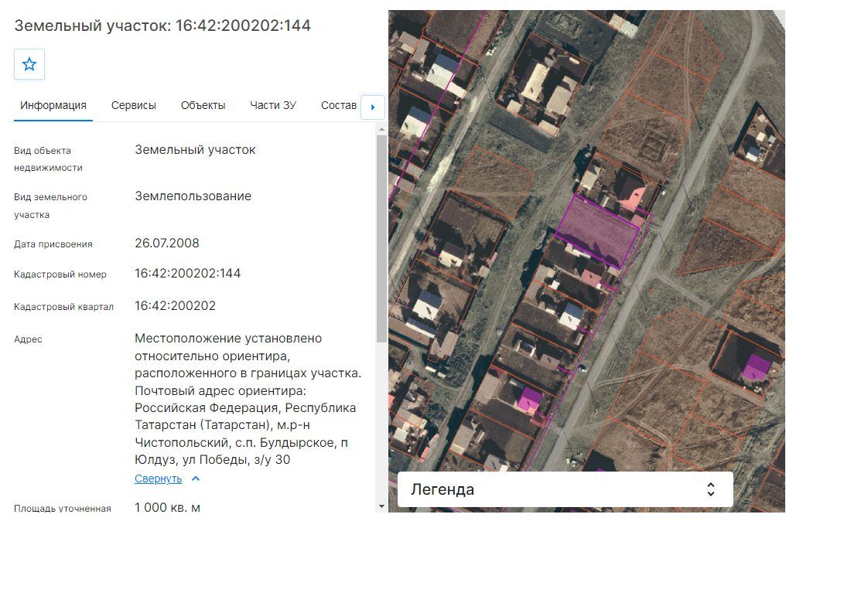This screenshot has width=868, height=613.
Task: Click the chevron next to Свернуть
Action: pos(196,478)
